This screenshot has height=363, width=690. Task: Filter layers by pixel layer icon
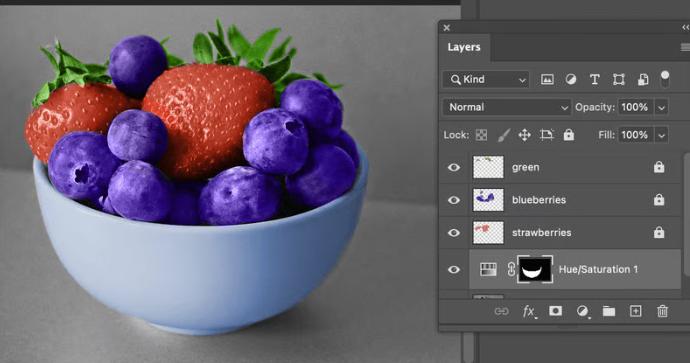coord(547,80)
